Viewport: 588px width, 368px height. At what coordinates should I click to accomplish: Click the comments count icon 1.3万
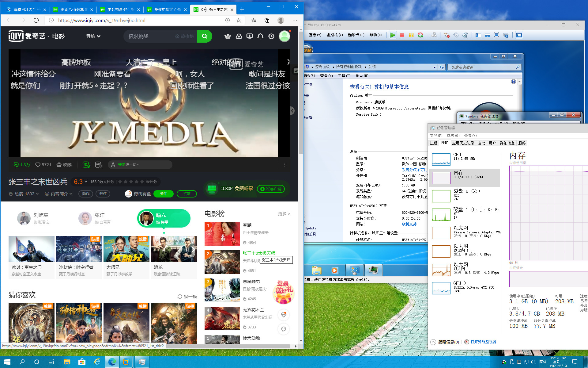[22, 165]
